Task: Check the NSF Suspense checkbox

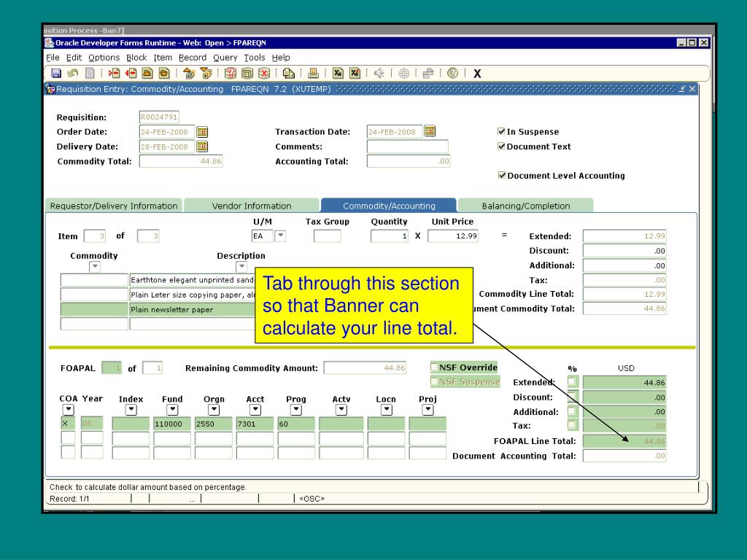Action: [434, 381]
